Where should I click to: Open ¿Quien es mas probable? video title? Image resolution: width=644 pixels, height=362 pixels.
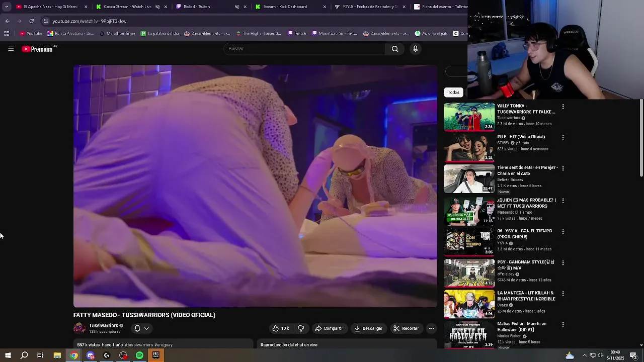pos(526,203)
